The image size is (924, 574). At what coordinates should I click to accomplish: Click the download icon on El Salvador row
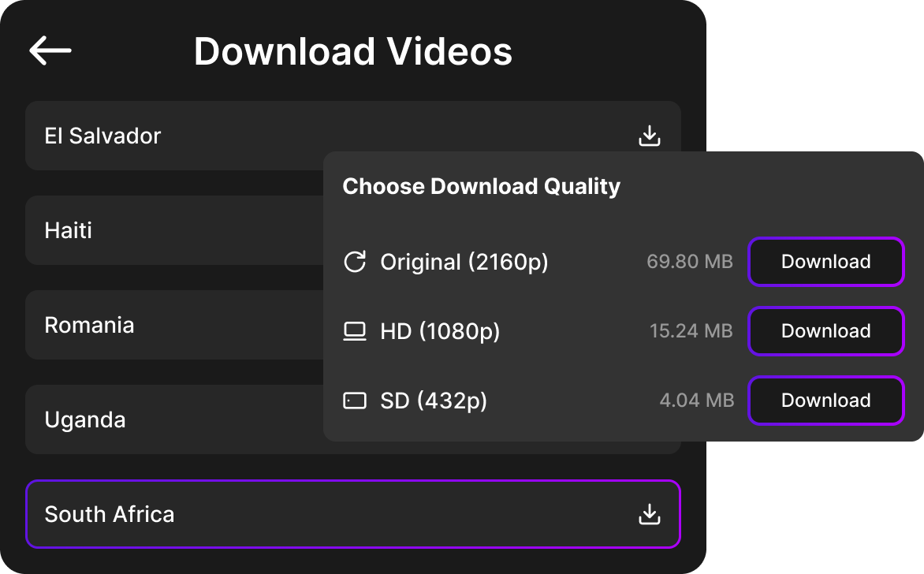click(x=650, y=135)
